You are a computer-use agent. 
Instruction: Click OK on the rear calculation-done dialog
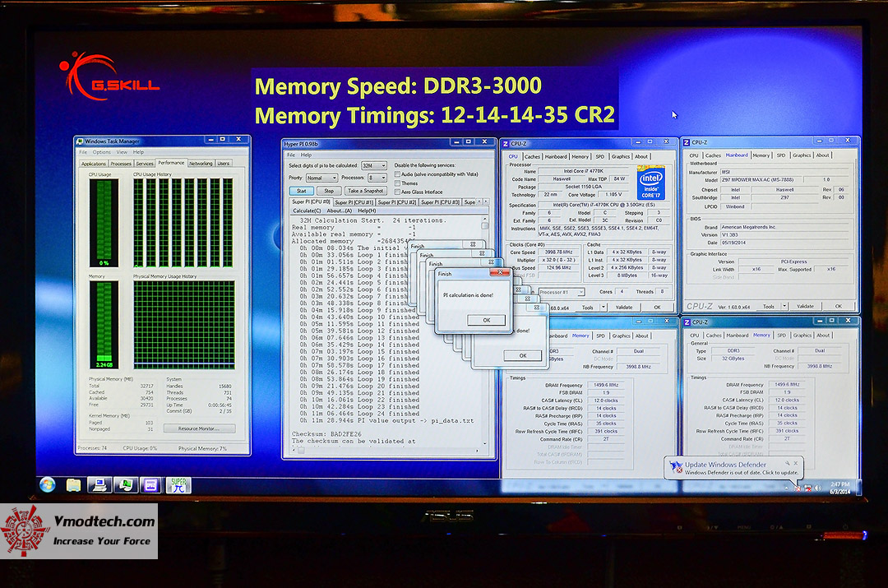point(523,356)
